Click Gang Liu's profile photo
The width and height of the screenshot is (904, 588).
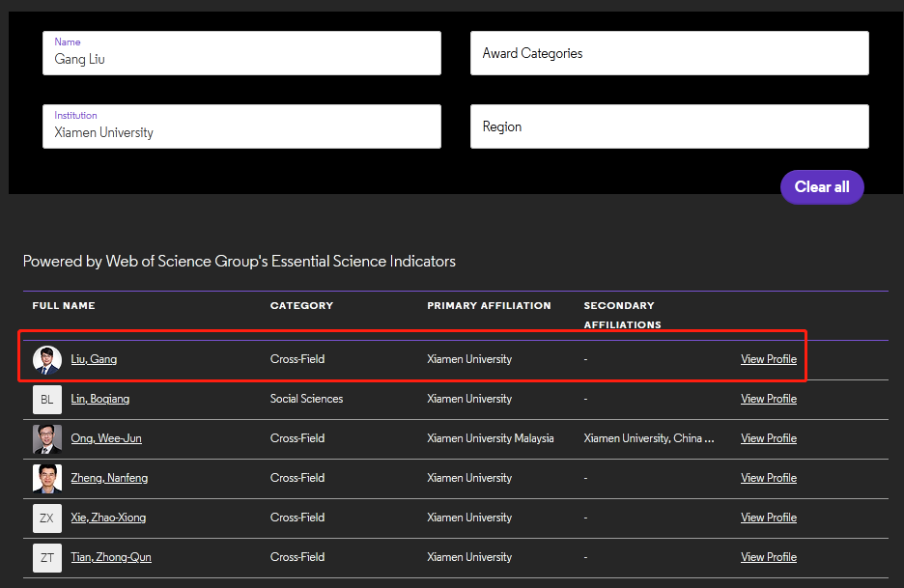point(47,360)
